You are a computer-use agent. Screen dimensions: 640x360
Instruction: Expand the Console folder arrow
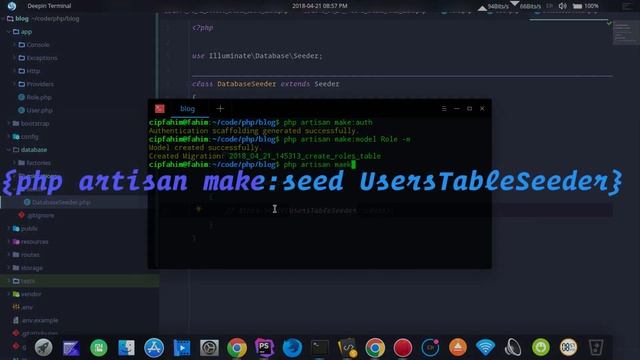click(14, 44)
